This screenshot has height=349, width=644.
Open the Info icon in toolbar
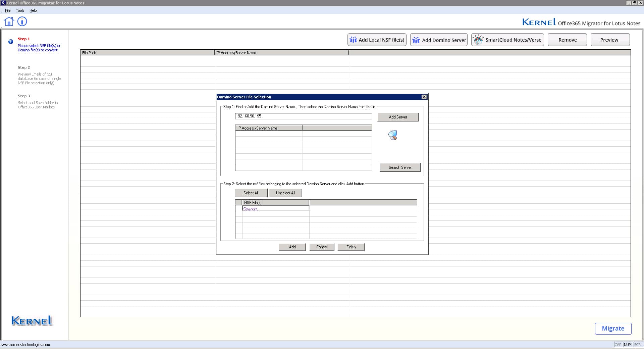click(22, 21)
